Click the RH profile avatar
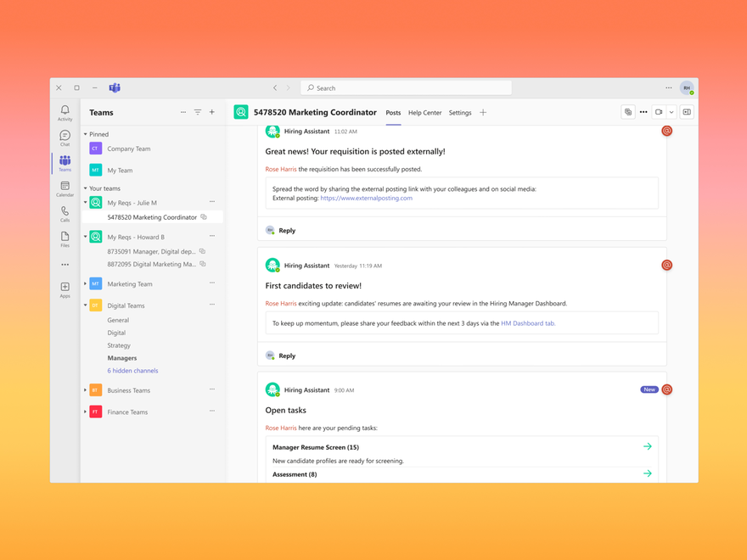 [x=687, y=87]
